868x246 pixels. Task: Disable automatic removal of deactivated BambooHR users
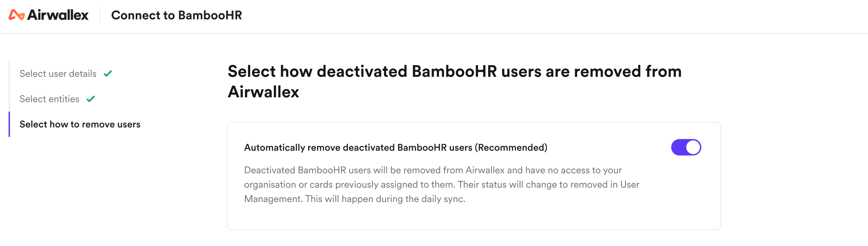686,147
